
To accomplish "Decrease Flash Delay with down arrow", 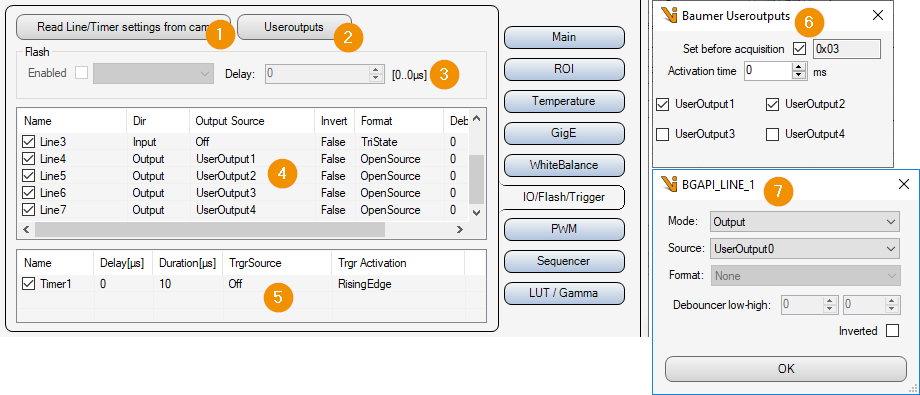I will click(376, 77).
